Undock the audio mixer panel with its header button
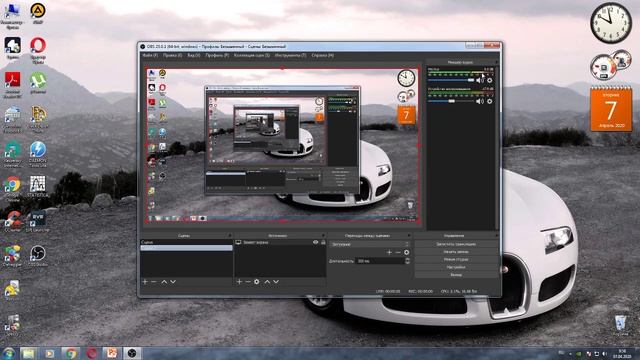Image resolution: width=640 pixels, height=360 pixels. coord(496,62)
